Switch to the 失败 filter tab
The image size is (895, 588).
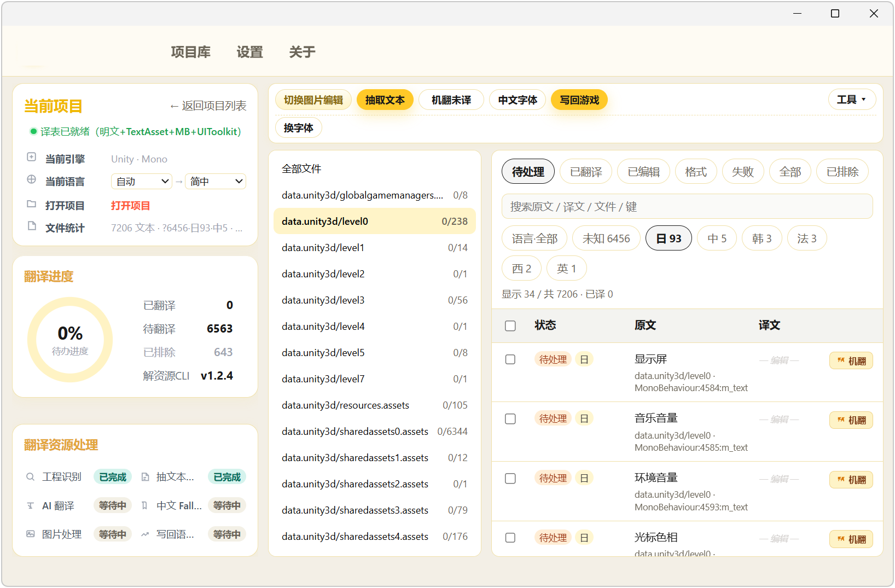tap(743, 172)
